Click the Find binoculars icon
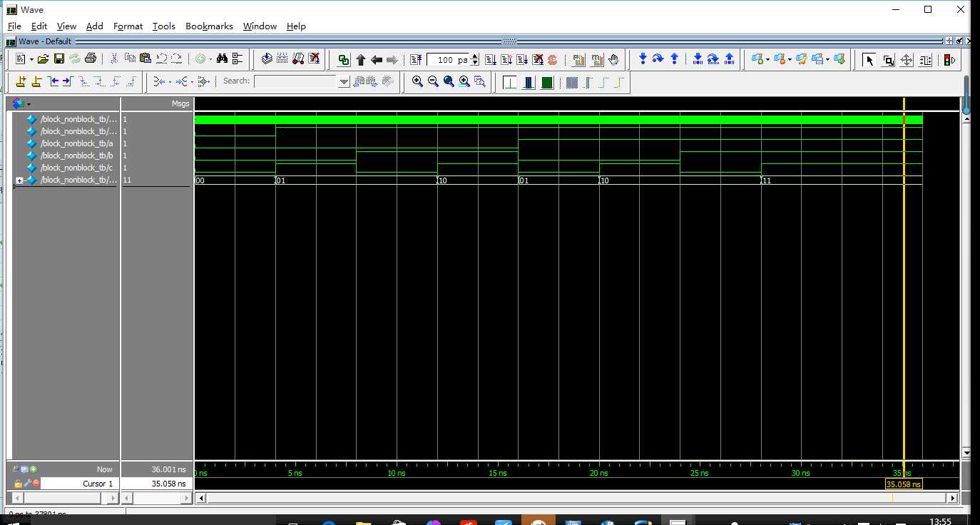Viewport: 980px width, 525px height. coord(222,59)
